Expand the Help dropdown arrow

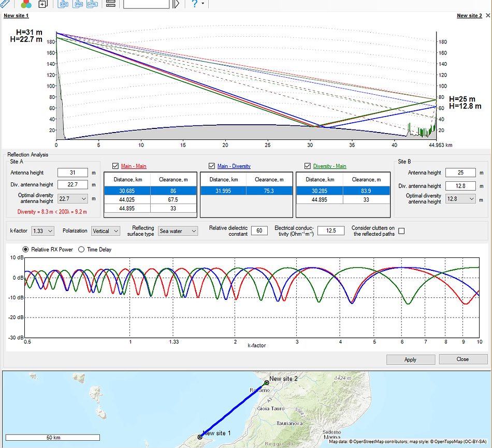202,4
